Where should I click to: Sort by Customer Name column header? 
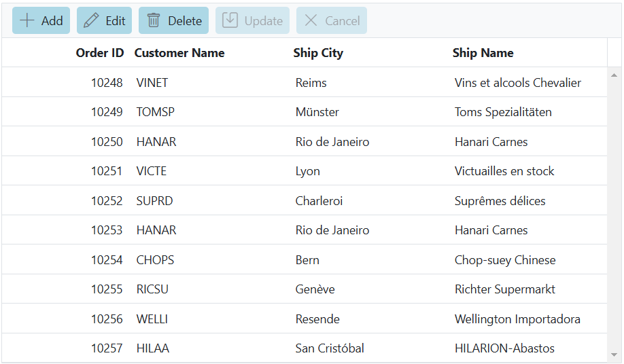point(179,53)
